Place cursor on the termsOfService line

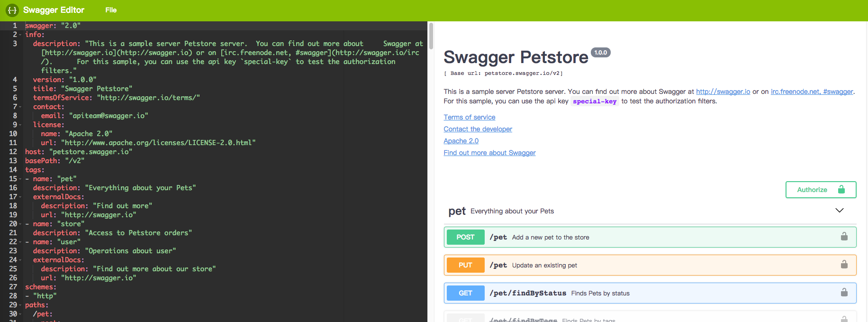[117, 98]
